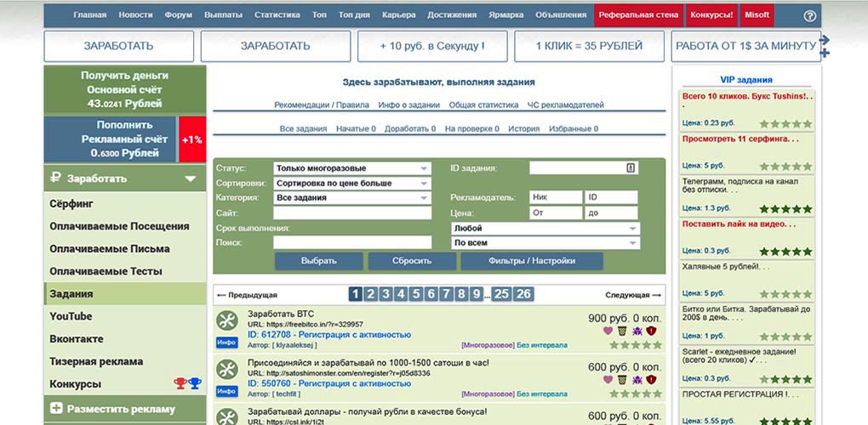
Task: Click stars of 'Поставить лайк на видео' VIP task
Action: click(785, 252)
